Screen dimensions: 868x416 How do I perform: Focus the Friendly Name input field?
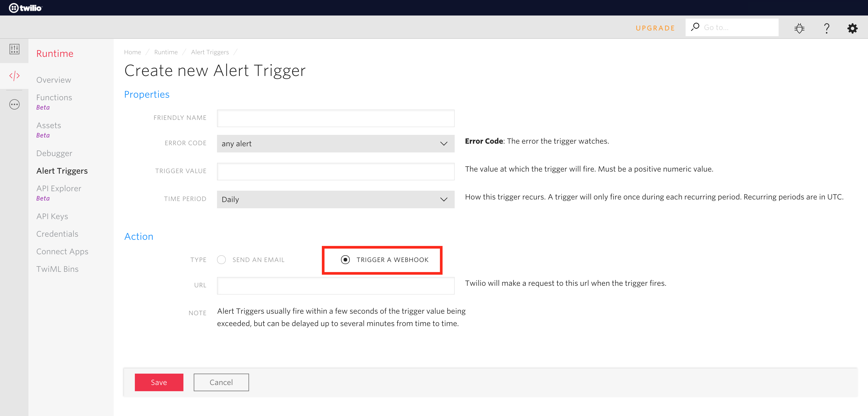[x=335, y=118]
